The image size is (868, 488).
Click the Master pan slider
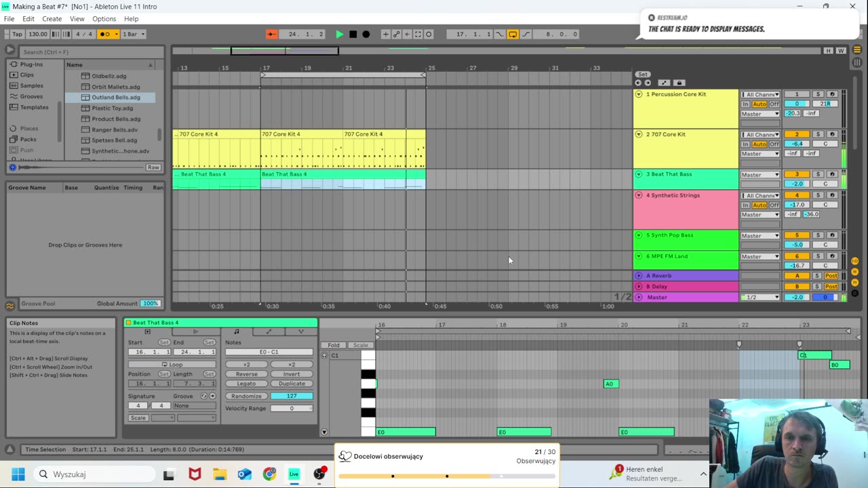(x=825, y=298)
